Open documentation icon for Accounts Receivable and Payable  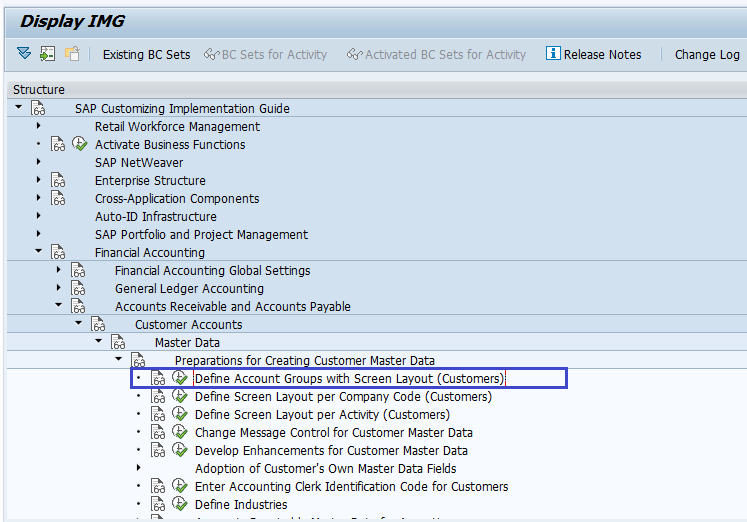78,306
